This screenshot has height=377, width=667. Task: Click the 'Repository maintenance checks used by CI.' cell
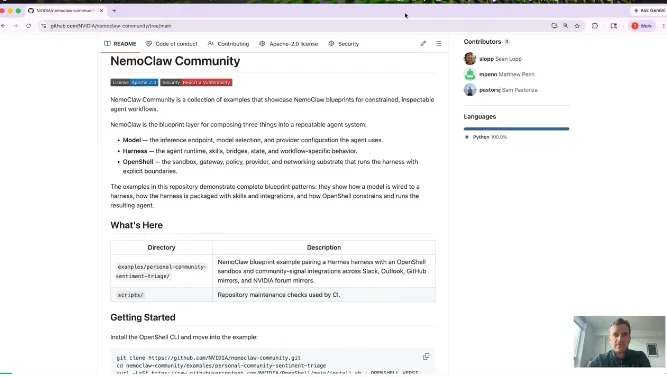[x=324, y=294]
